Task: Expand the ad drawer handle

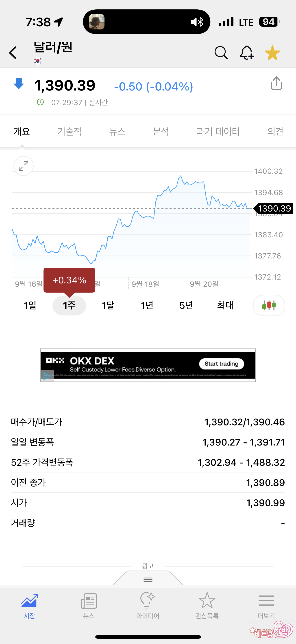Action: tap(148, 579)
